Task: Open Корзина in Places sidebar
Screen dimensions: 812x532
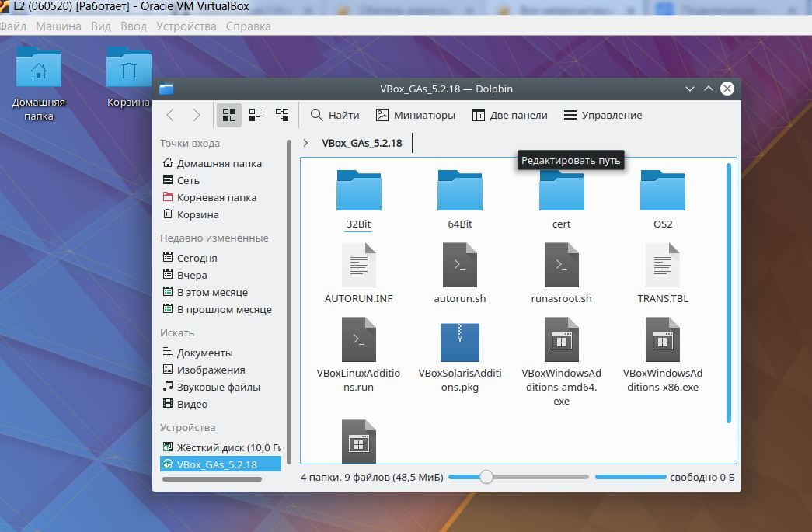Action: pos(190,214)
